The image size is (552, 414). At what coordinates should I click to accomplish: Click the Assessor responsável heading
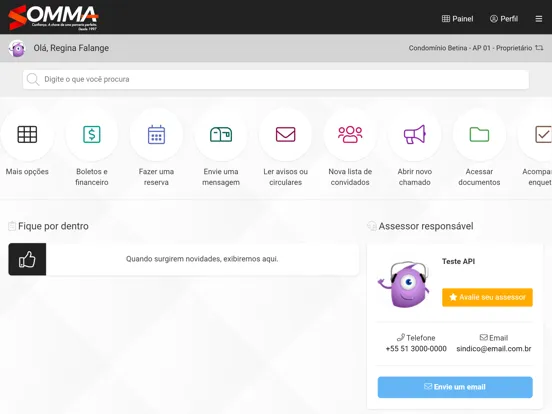[x=426, y=226]
